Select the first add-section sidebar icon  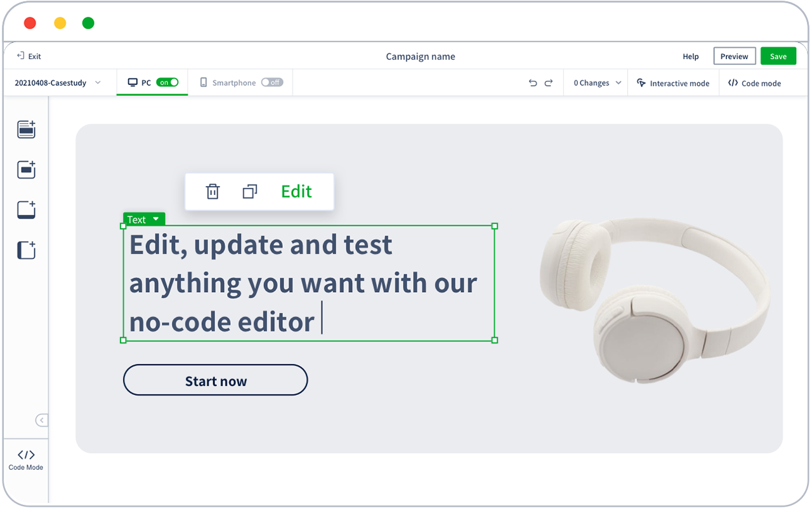[26, 130]
